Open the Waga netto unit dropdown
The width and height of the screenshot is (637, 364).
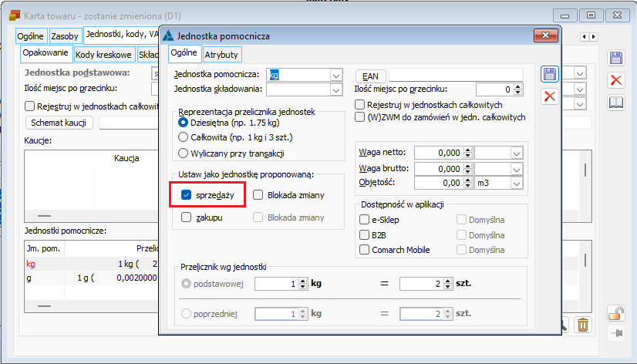coord(517,153)
